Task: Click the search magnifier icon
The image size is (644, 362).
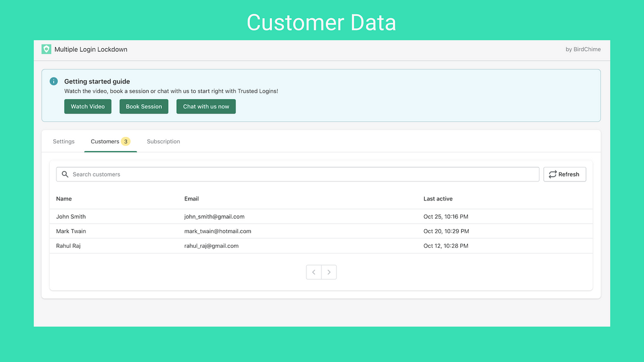Action: (65, 174)
